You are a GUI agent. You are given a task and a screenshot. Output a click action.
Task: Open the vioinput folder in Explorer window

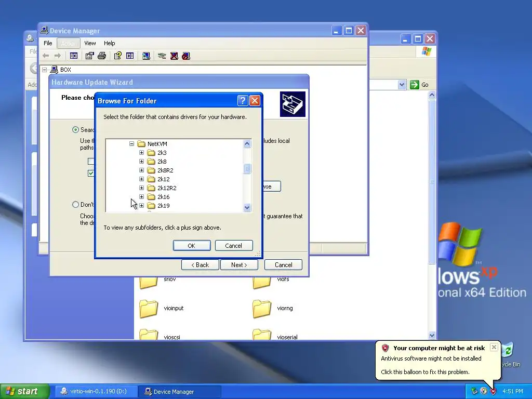pos(149,309)
